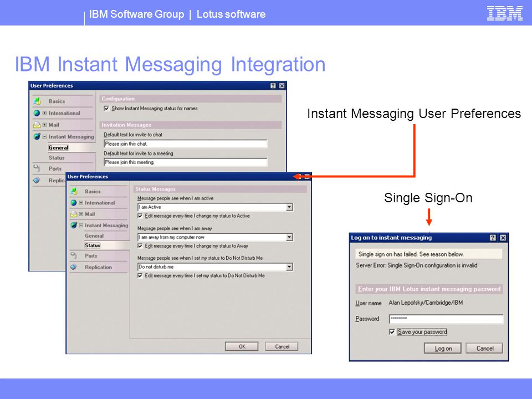Click help icon in Log on dialog title
The height and width of the screenshot is (399, 532).
[x=493, y=238]
